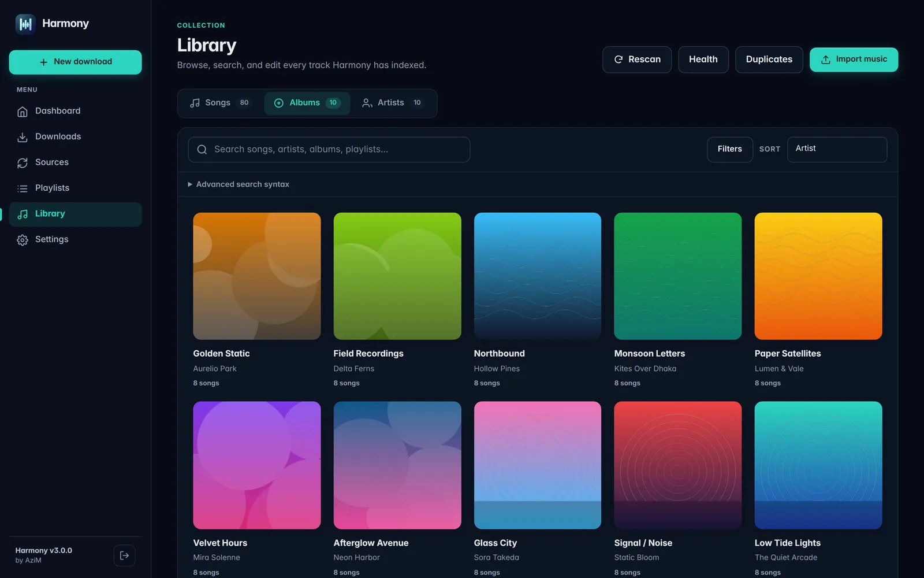Image resolution: width=924 pixels, height=578 pixels.
Task: Focus the library search field
Action: coord(329,149)
